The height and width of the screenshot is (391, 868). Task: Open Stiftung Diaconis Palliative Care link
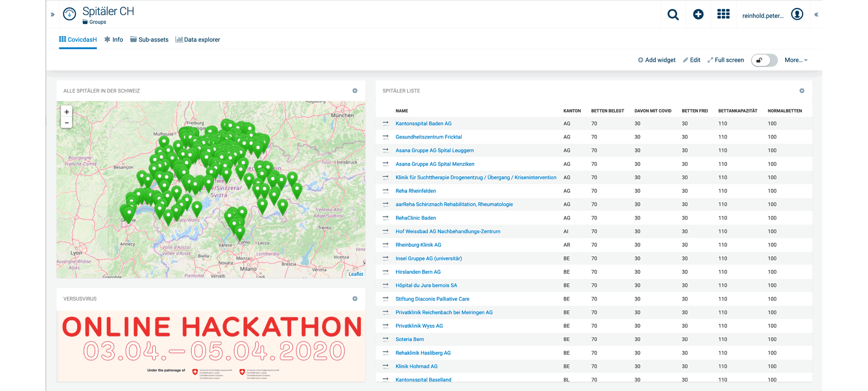coord(432,299)
